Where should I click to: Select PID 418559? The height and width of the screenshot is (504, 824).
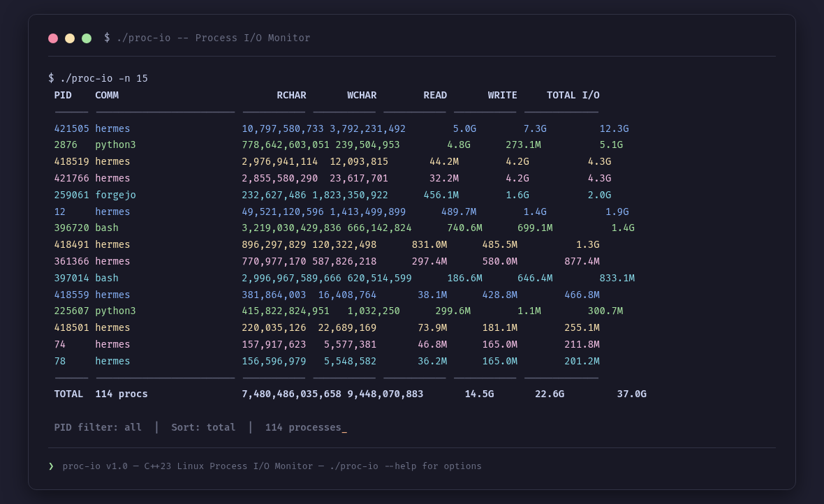[71, 295]
